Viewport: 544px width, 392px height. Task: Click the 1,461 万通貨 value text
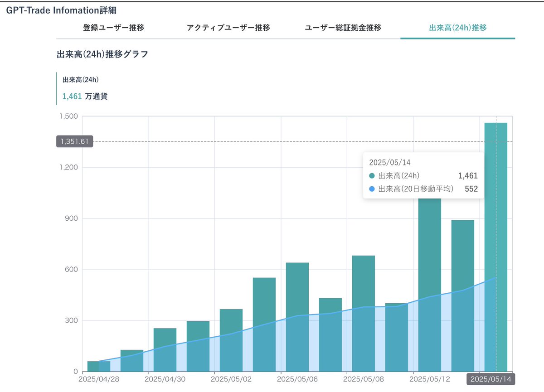click(x=84, y=96)
